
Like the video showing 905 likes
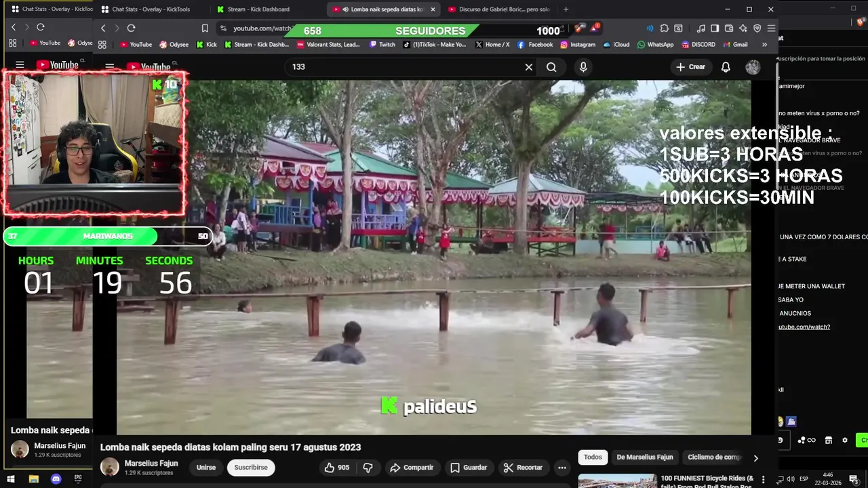pos(337,468)
